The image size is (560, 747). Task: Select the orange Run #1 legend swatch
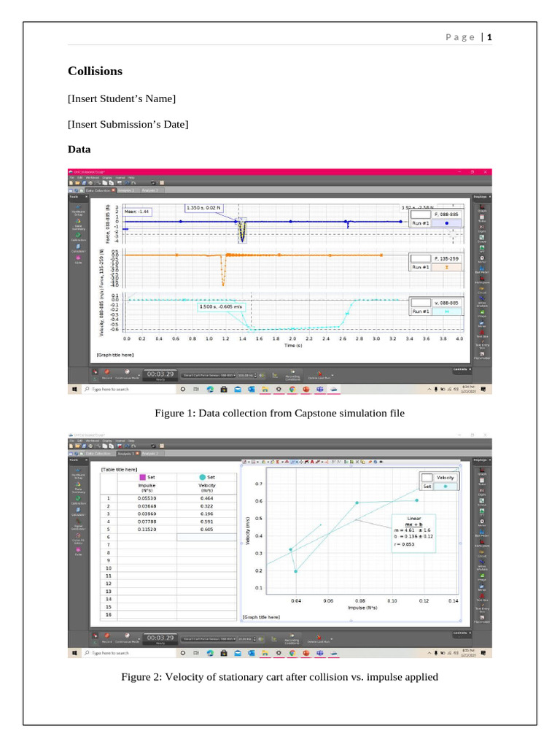pyautogui.click(x=446, y=267)
